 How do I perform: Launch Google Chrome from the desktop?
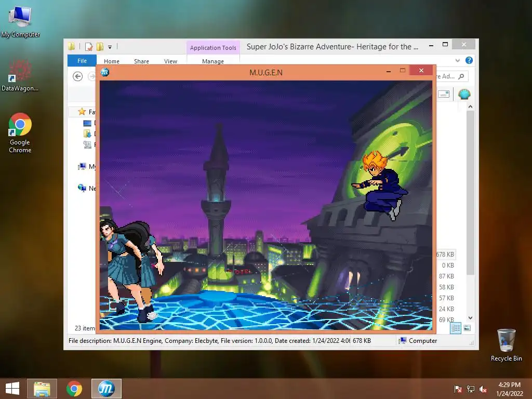click(x=20, y=133)
